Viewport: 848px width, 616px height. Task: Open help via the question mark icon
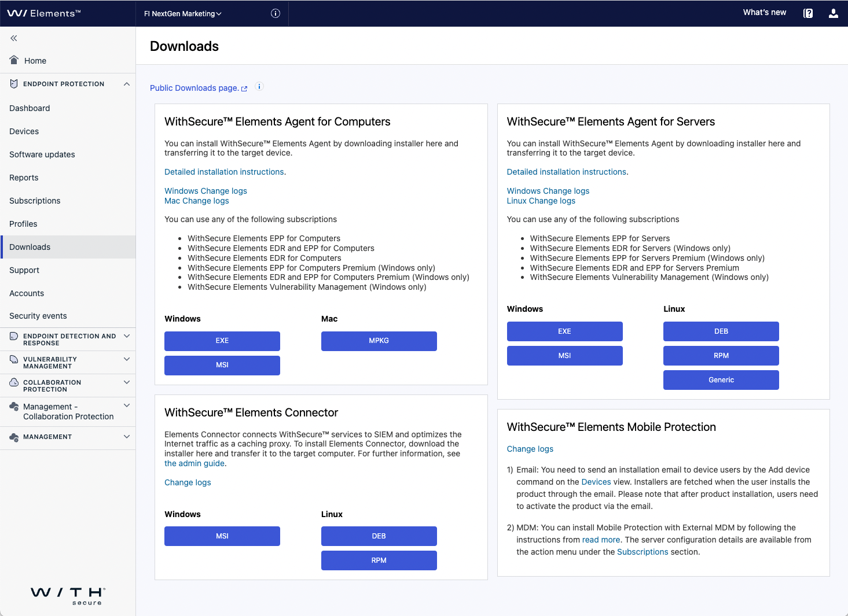tap(807, 12)
